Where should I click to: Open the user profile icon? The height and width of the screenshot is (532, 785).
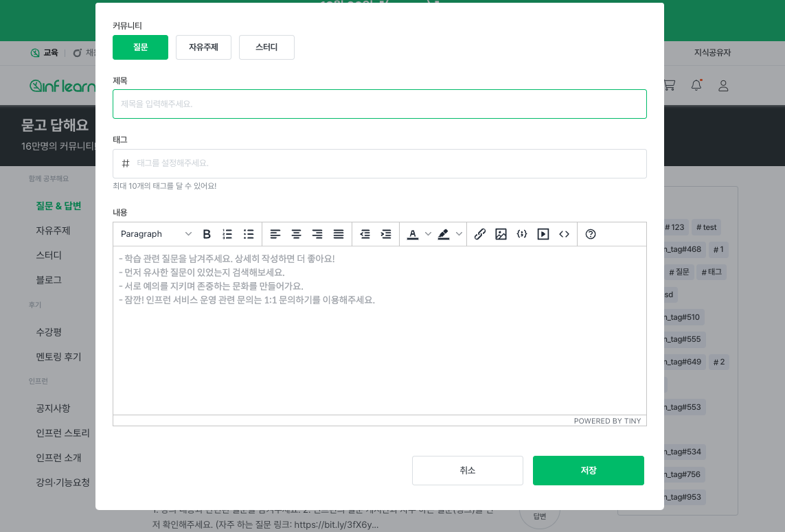[x=723, y=86]
